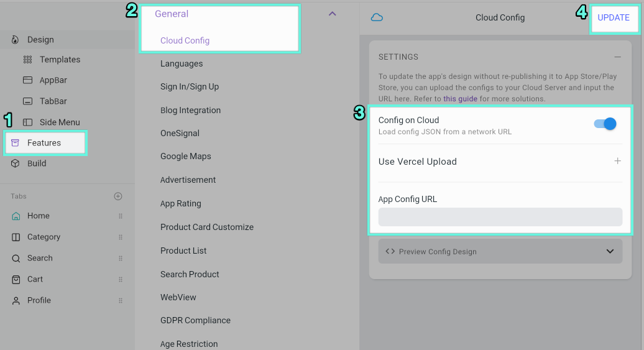Click the Cart bag icon

tap(16, 279)
